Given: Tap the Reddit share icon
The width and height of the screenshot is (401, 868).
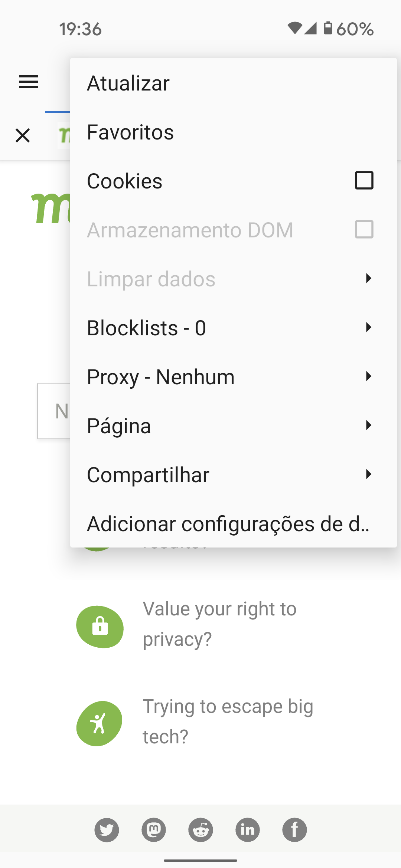Looking at the screenshot, I should 200,830.
